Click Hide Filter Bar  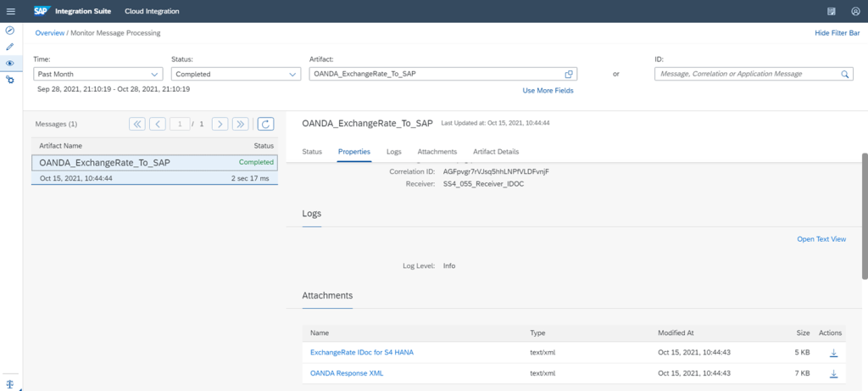pos(837,33)
